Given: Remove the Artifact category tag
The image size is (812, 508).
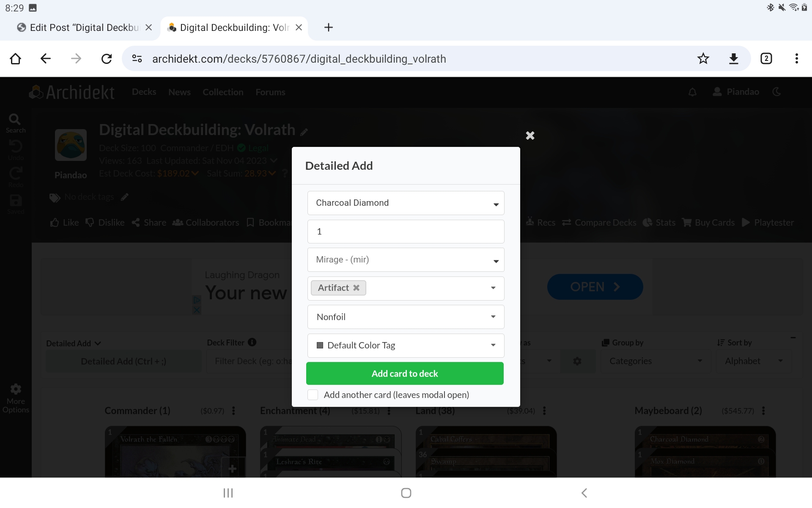Looking at the screenshot, I should [x=357, y=288].
